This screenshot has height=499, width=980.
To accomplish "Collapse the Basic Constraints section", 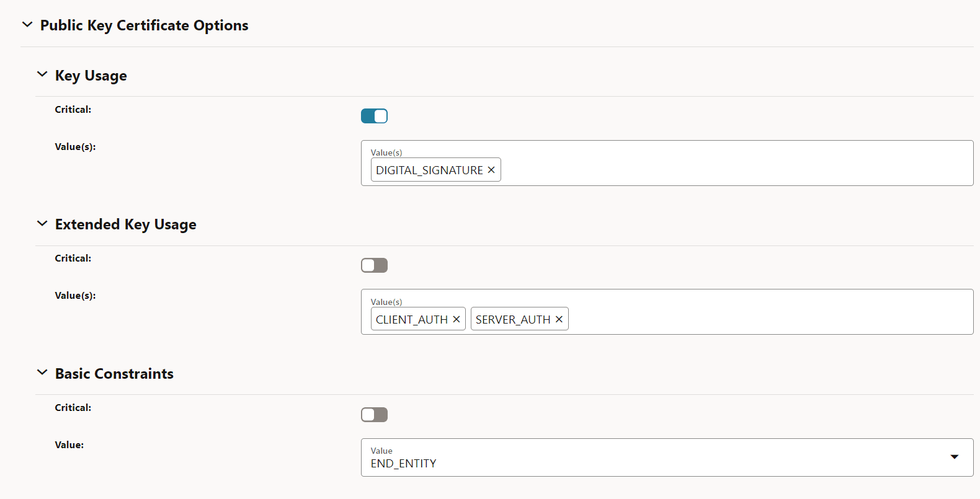I will point(42,371).
